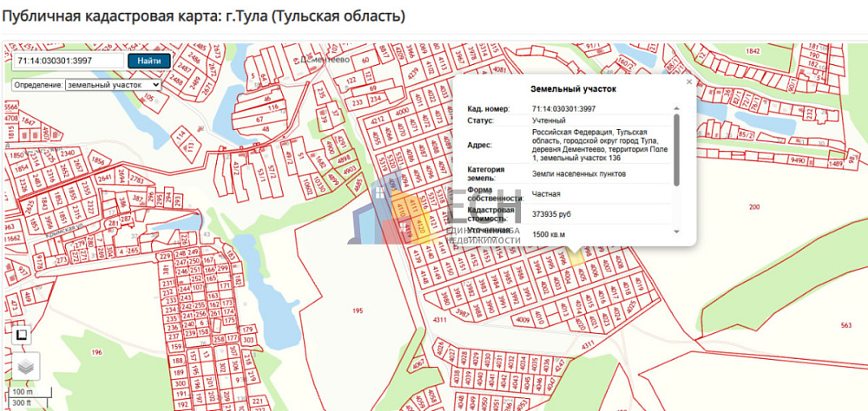Click the address text in popup
The image size is (868, 411).
click(595, 146)
